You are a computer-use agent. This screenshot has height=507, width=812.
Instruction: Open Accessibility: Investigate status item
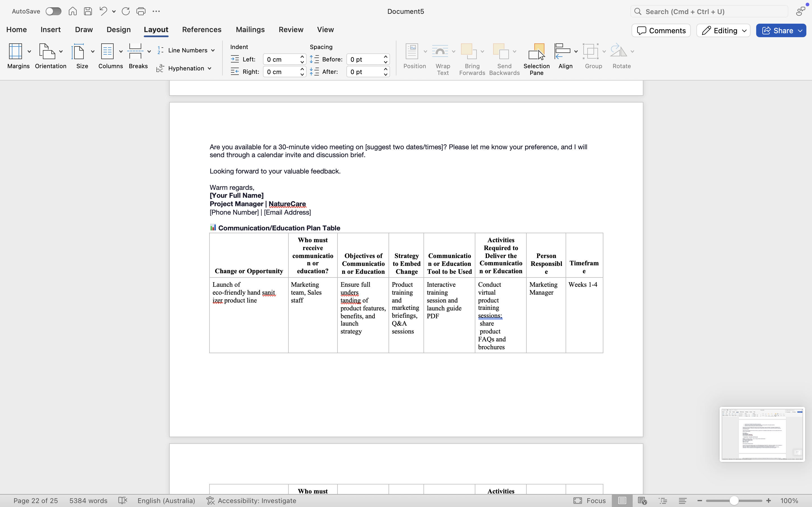[x=251, y=501]
